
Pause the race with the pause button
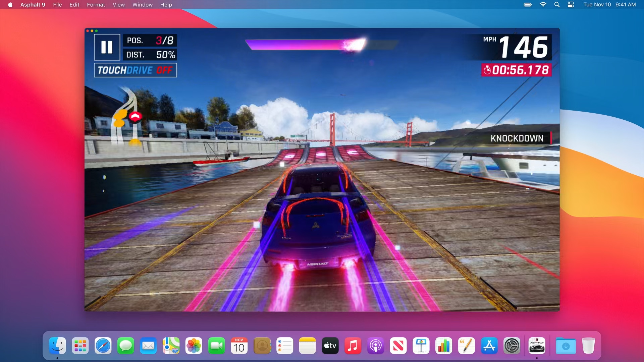(107, 47)
